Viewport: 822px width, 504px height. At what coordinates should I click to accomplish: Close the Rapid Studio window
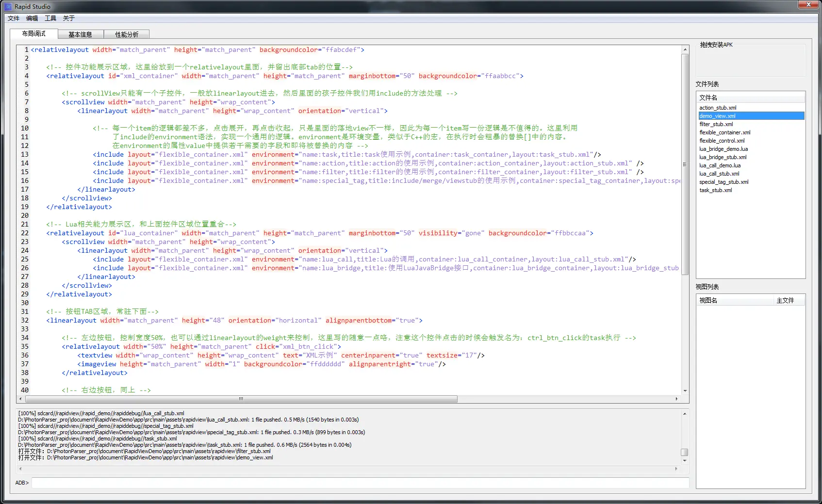[808, 4]
